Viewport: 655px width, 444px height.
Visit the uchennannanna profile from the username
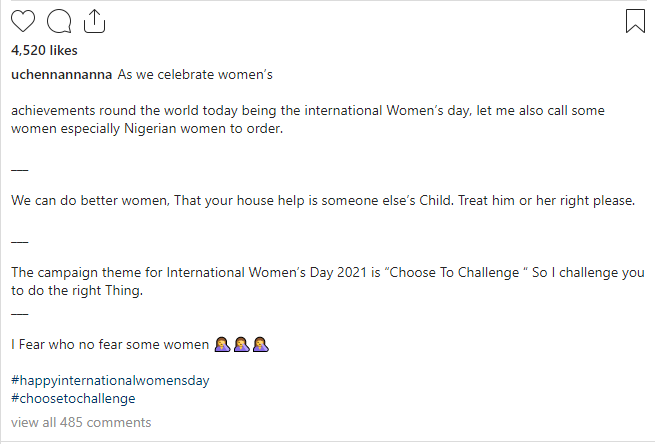click(x=61, y=74)
